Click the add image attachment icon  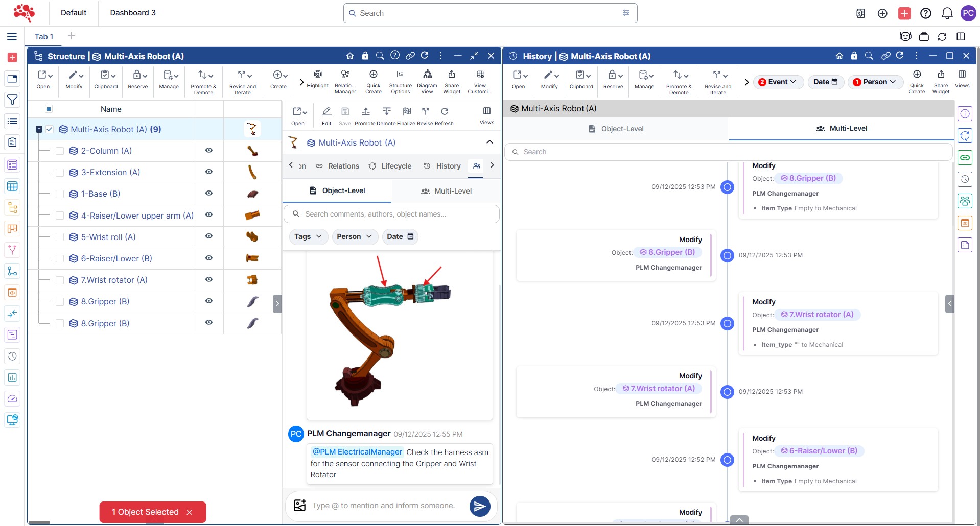300,506
